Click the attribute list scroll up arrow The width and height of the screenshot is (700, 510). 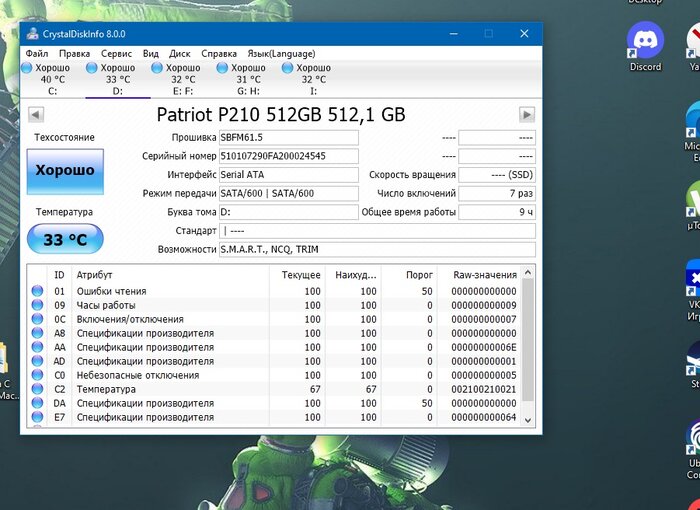click(x=528, y=272)
